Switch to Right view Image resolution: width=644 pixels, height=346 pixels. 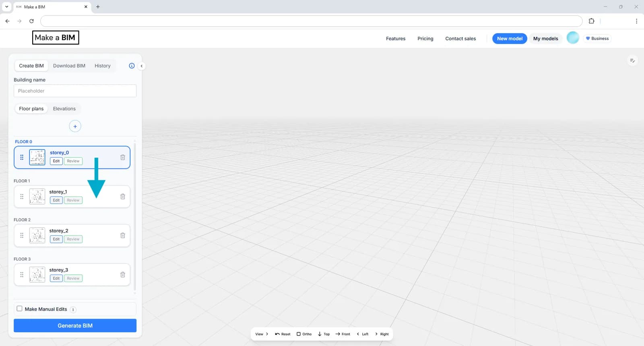pyautogui.click(x=382, y=334)
